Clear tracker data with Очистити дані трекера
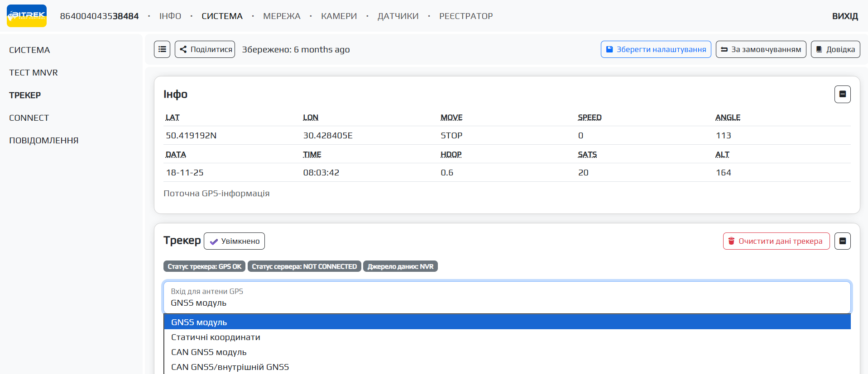This screenshot has height=374, width=868. click(776, 241)
